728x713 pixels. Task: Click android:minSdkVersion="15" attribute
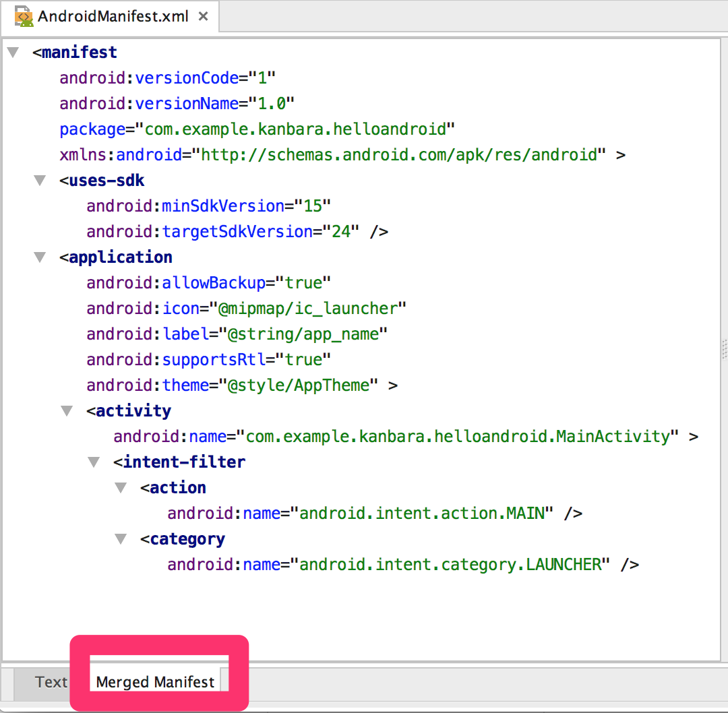[208, 206]
